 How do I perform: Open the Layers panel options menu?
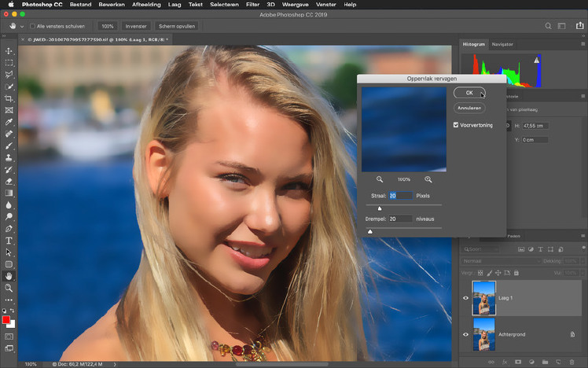coord(583,236)
